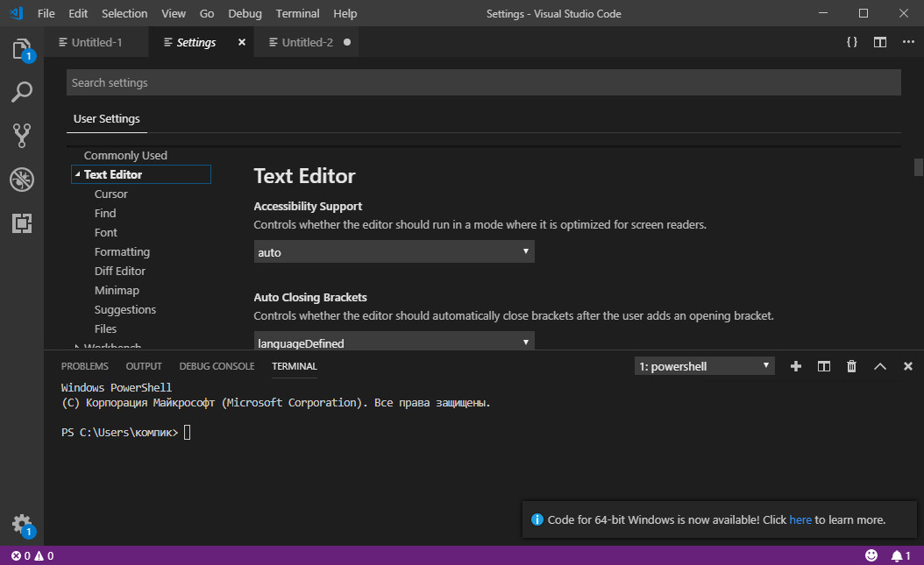Split the terminal panel

[x=824, y=366]
